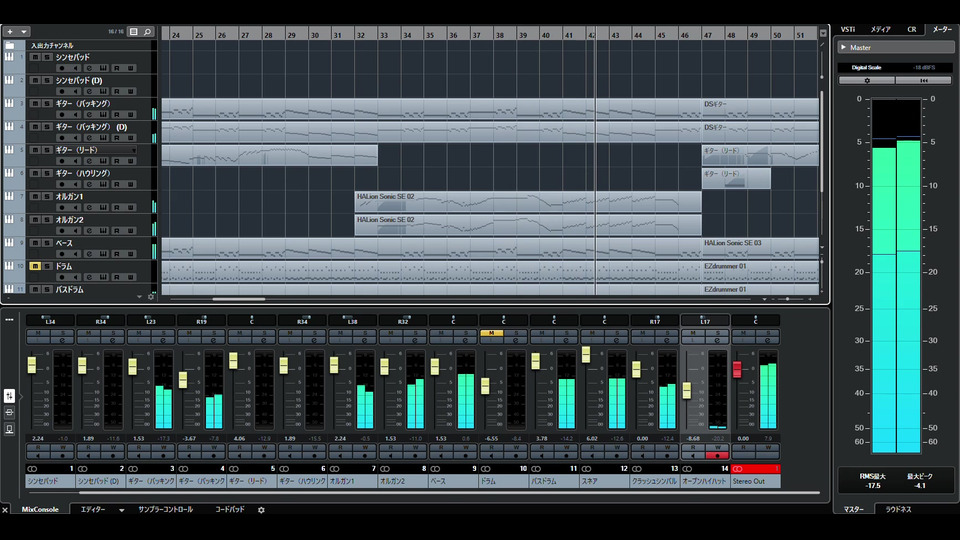Open the エディター tab dropdown arrow

tap(122, 510)
